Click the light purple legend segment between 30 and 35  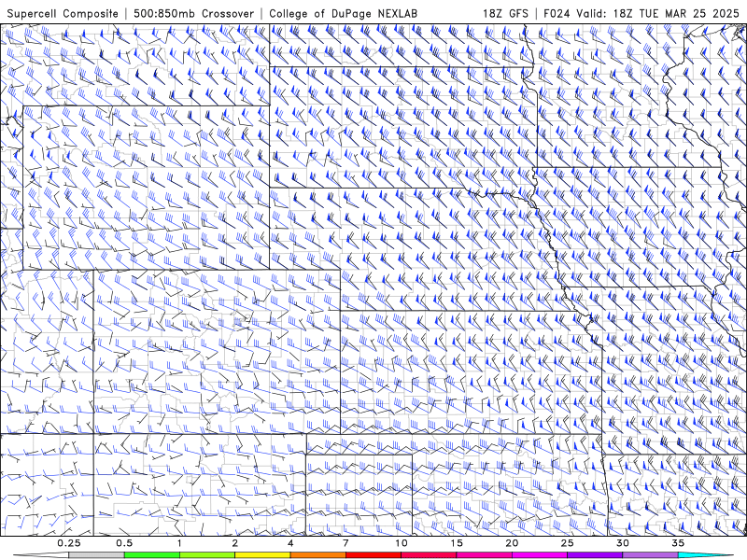[x=650, y=555]
